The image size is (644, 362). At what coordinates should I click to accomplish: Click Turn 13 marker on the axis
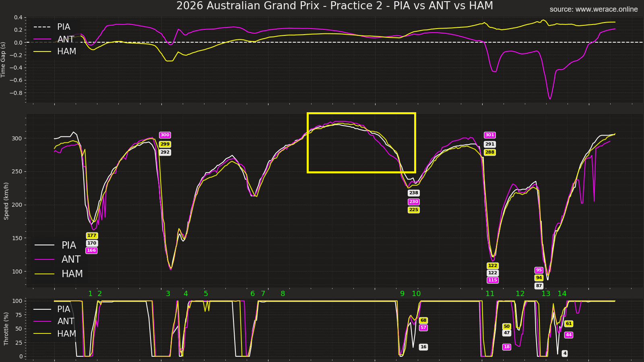click(x=546, y=294)
